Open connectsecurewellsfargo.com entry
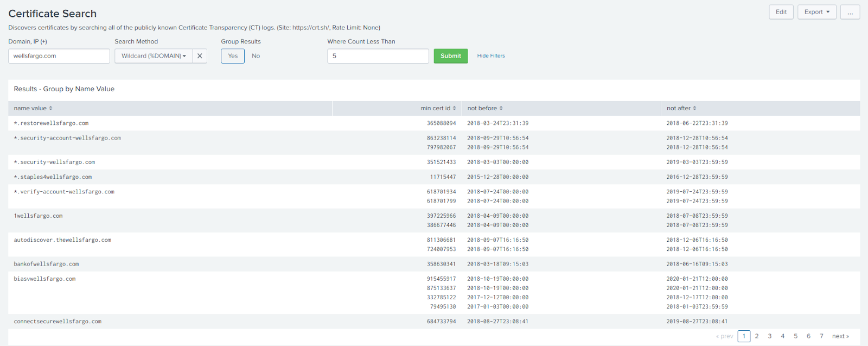The image size is (868, 346). (x=58, y=322)
